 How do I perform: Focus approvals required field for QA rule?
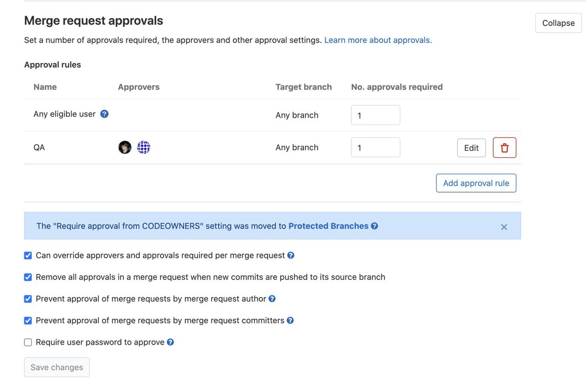[375, 148]
